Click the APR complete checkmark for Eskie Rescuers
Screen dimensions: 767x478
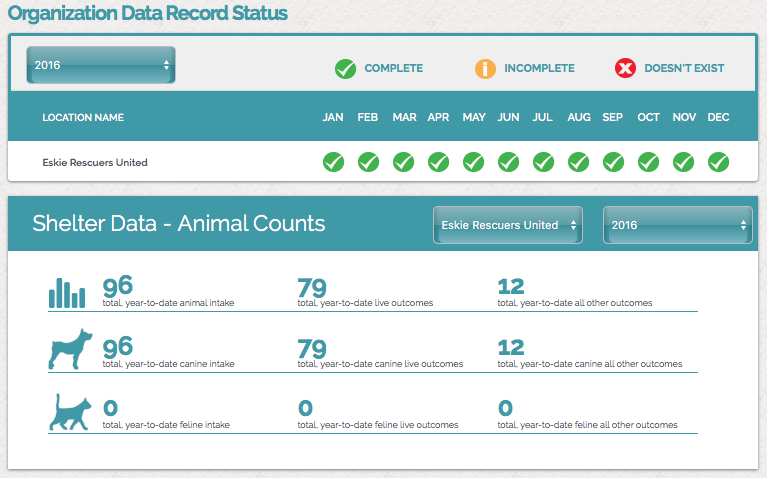[438, 162]
